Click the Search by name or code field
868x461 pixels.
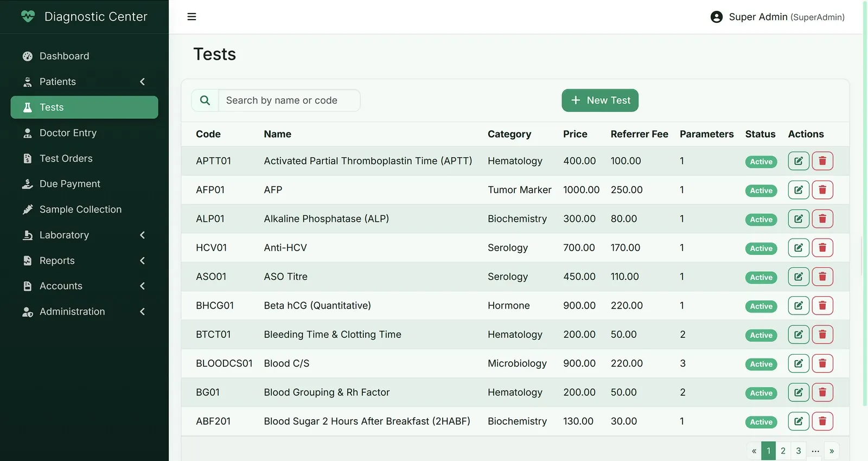click(x=289, y=100)
